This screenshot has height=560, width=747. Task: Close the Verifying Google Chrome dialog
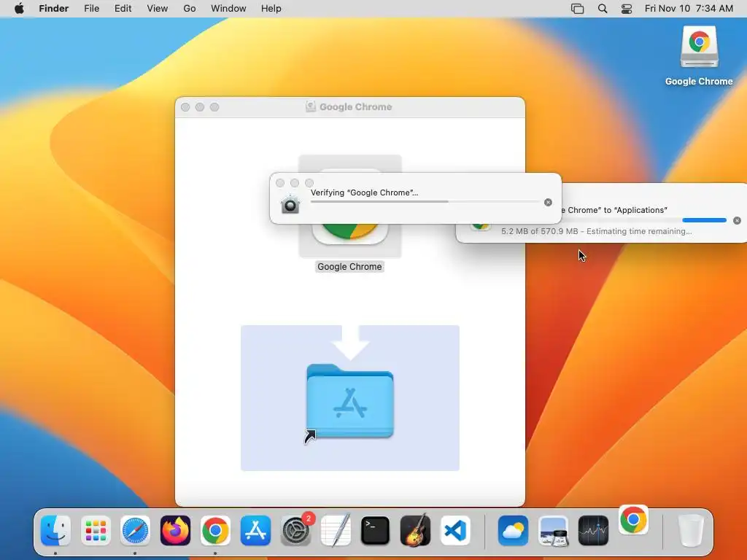[x=280, y=183]
